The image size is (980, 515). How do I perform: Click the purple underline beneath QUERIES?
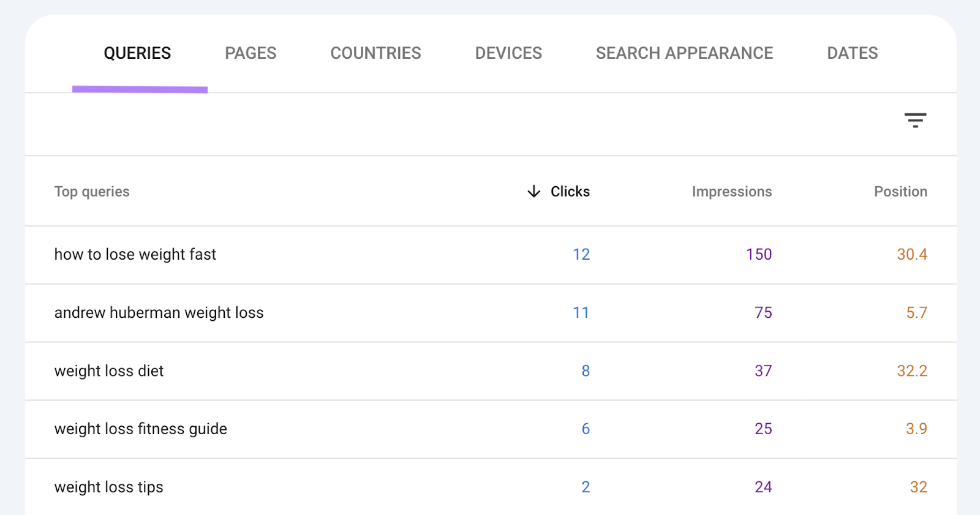click(x=140, y=89)
